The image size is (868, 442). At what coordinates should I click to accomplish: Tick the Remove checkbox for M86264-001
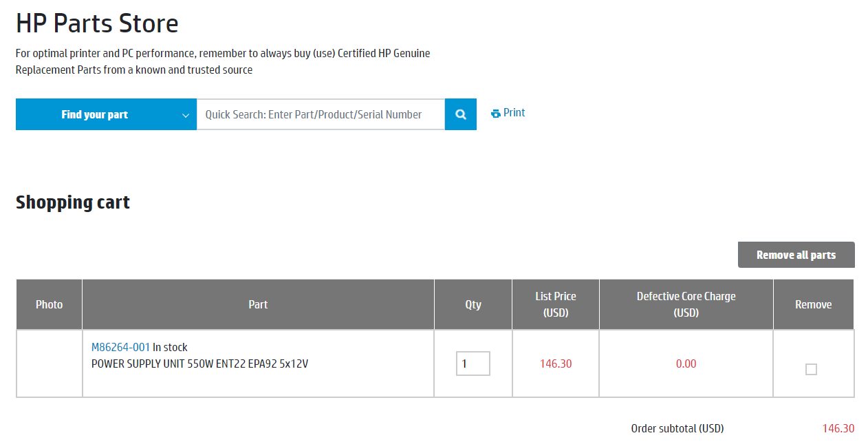pos(811,370)
